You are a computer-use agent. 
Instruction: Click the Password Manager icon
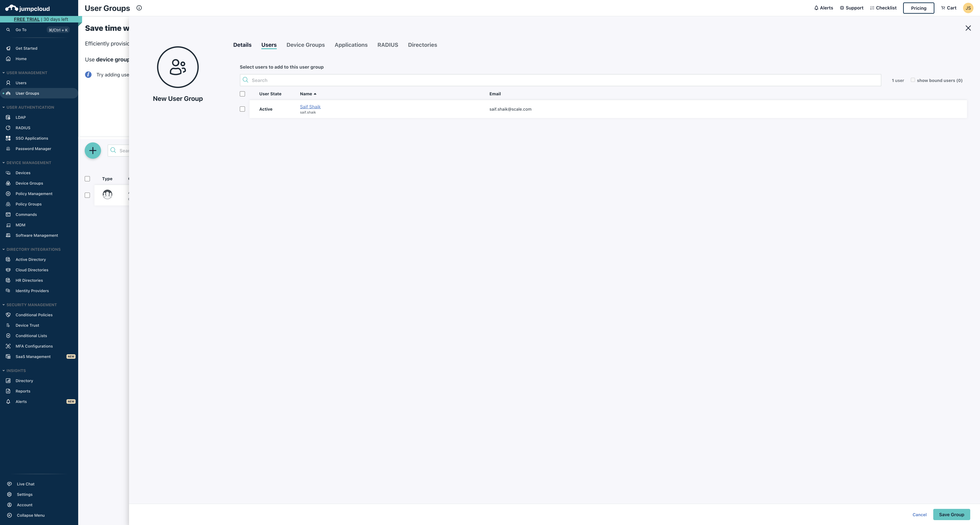(x=8, y=149)
